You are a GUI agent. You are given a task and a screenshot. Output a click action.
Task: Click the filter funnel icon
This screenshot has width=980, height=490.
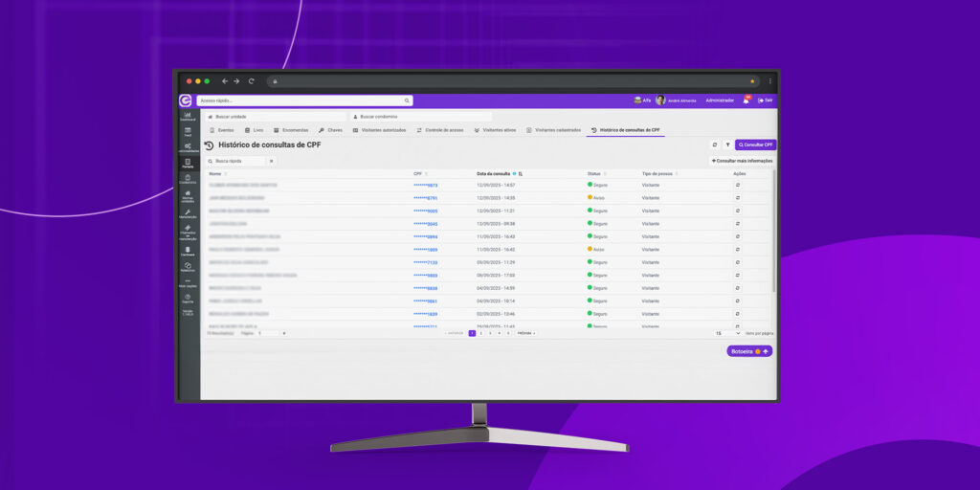click(x=727, y=145)
